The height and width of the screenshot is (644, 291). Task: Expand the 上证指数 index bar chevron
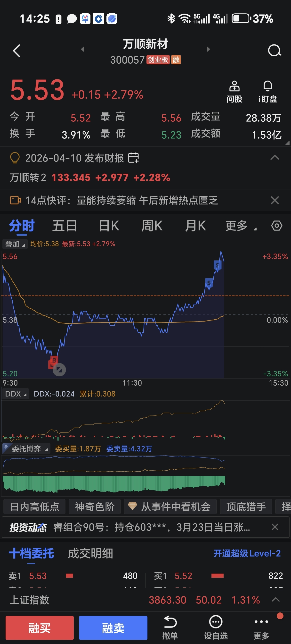coord(275,600)
